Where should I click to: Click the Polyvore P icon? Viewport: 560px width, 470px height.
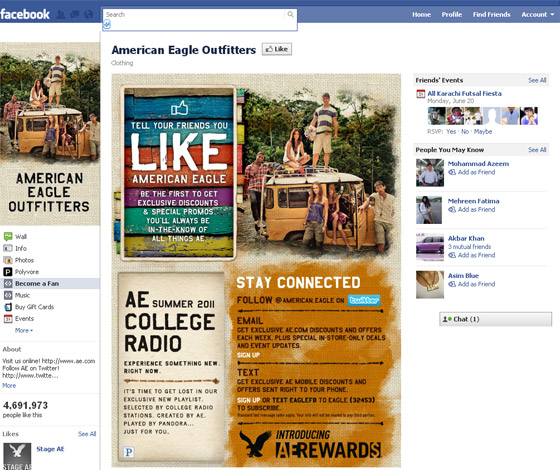[8, 272]
